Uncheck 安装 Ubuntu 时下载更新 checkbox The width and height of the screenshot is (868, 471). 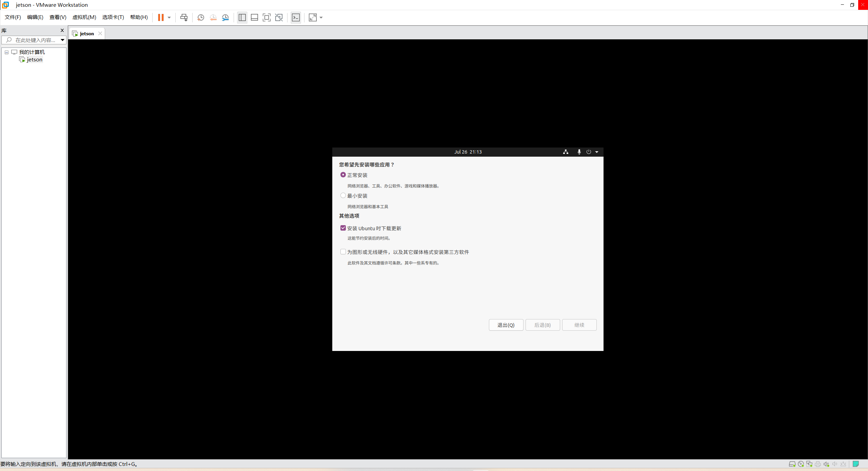343,228
